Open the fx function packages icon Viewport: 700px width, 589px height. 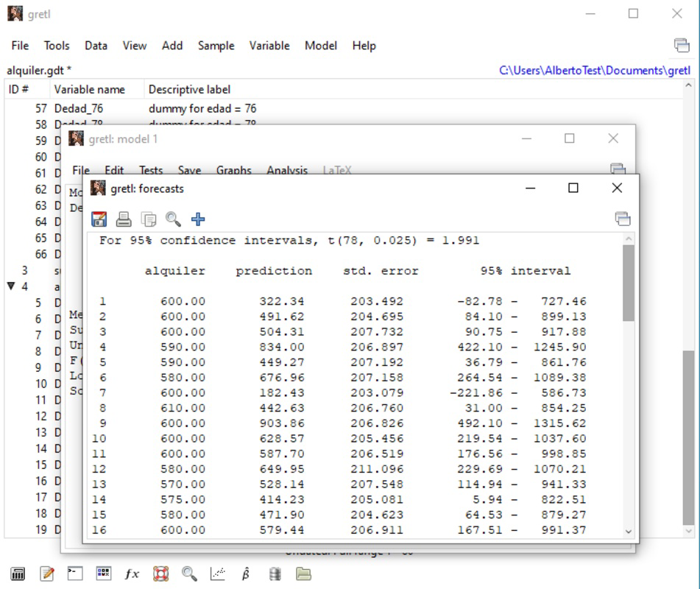coord(132,574)
